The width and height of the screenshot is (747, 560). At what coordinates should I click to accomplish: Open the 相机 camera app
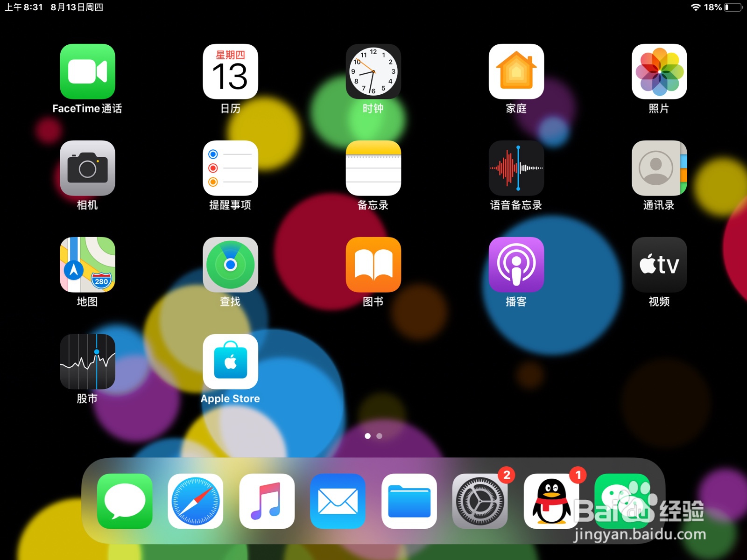tap(88, 169)
